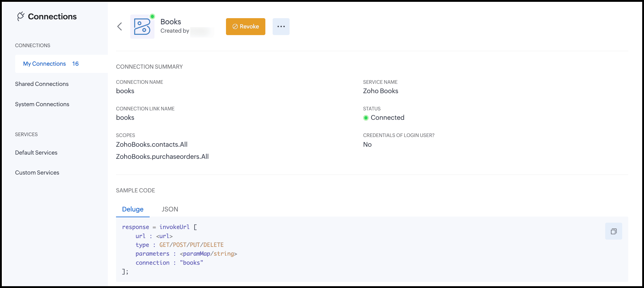The height and width of the screenshot is (288, 644).
Task: Select the ZohoBooks.purchaseorders.All scope
Action: pyautogui.click(x=162, y=157)
